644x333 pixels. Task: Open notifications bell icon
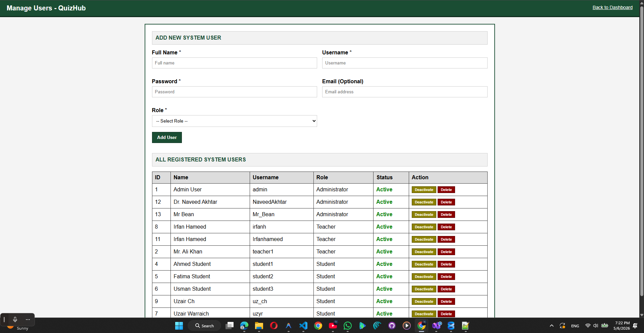click(635, 326)
